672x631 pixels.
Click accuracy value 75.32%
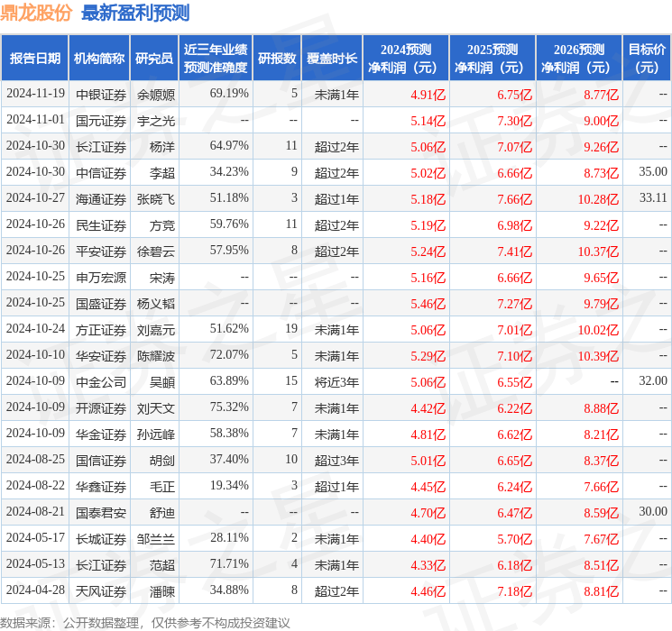click(x=229, y=407)
